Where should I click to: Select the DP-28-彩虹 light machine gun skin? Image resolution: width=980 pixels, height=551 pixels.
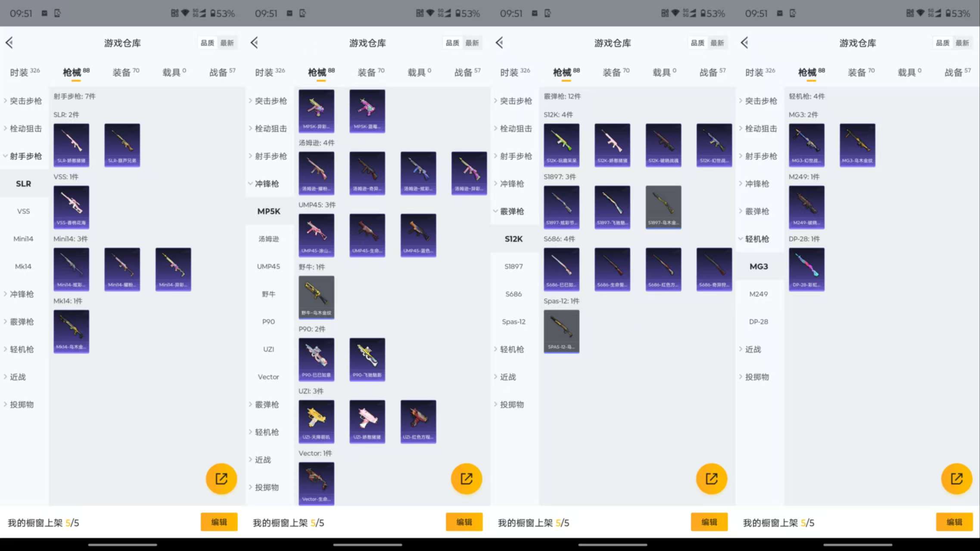[x=806, y=269]
